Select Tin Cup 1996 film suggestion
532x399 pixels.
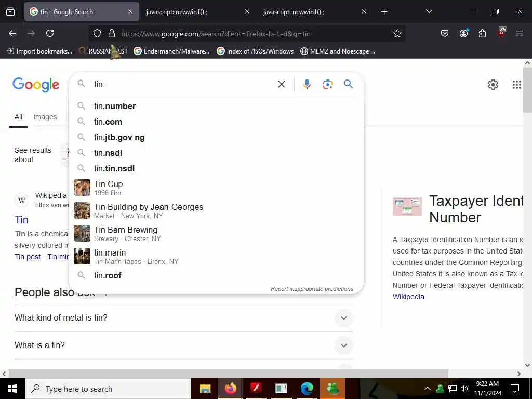(x=216, y=188)
